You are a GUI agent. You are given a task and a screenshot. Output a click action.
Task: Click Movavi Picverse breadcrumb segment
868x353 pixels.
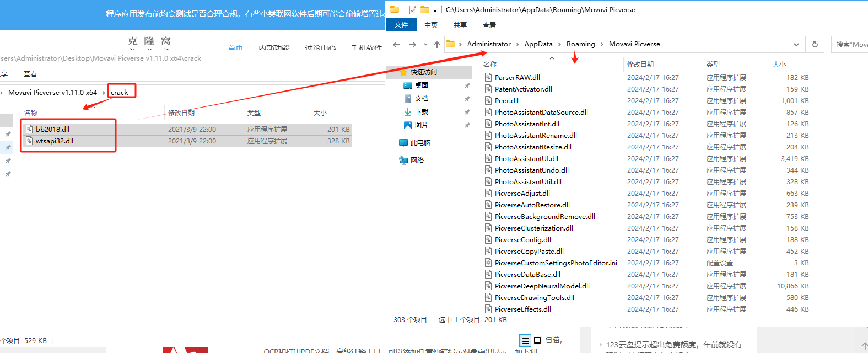634,44
